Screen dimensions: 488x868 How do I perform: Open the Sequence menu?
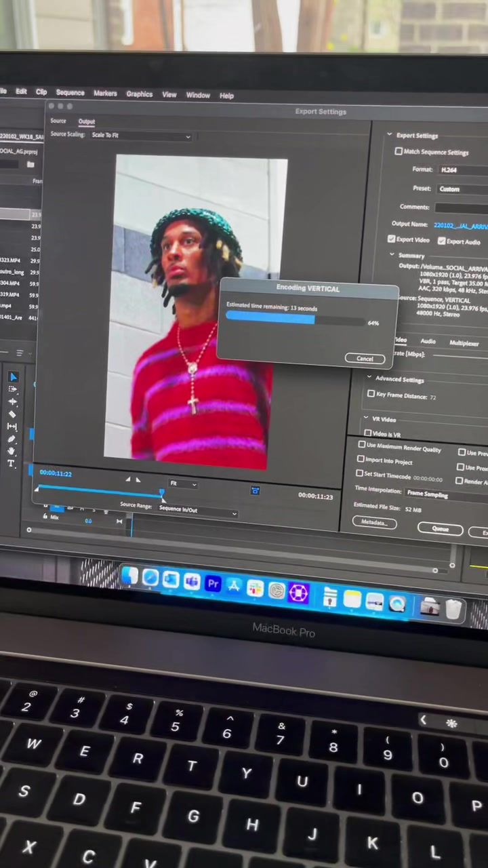[x=70, y=93]
